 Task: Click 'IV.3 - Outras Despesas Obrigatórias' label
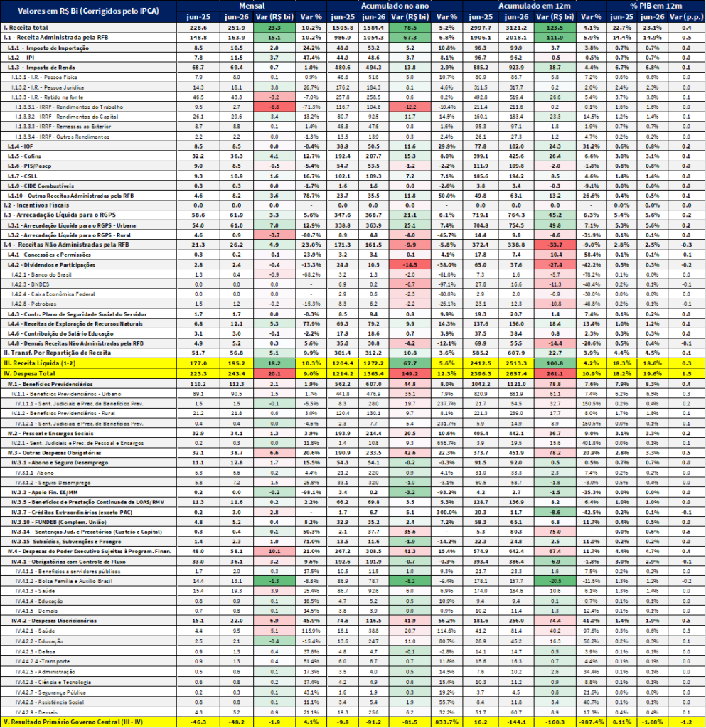point(54,453)
